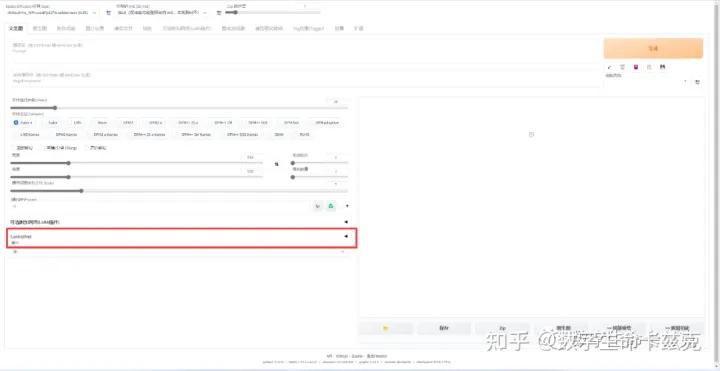This screenshot has width=720, height=371.
Task: Swap width and height with the arrows icon
Action: tap(276, 164)
